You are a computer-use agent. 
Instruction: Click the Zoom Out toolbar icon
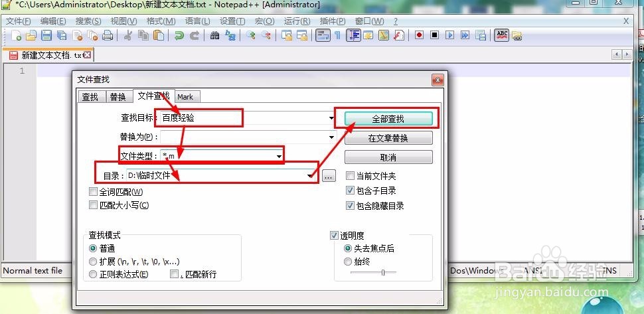266,36
